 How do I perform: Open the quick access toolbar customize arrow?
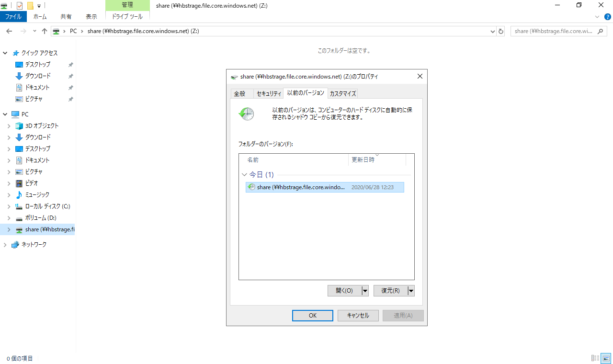(x=39, y=6)
